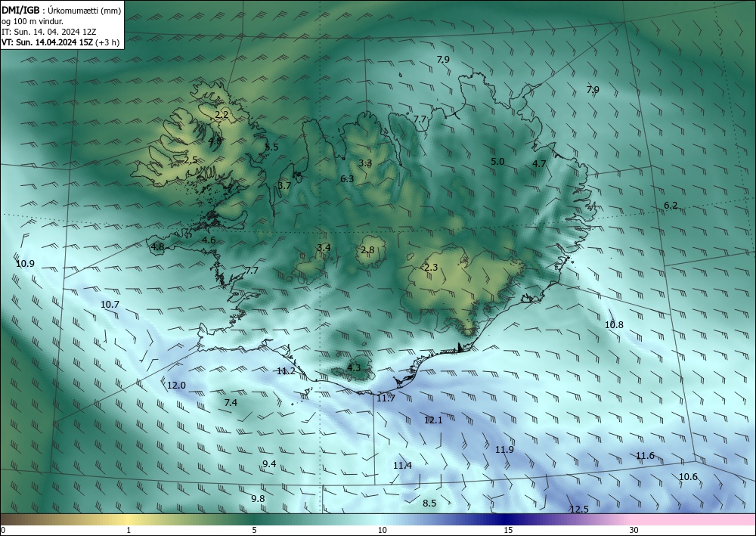Click the color scale label 1

coord(129,531)
